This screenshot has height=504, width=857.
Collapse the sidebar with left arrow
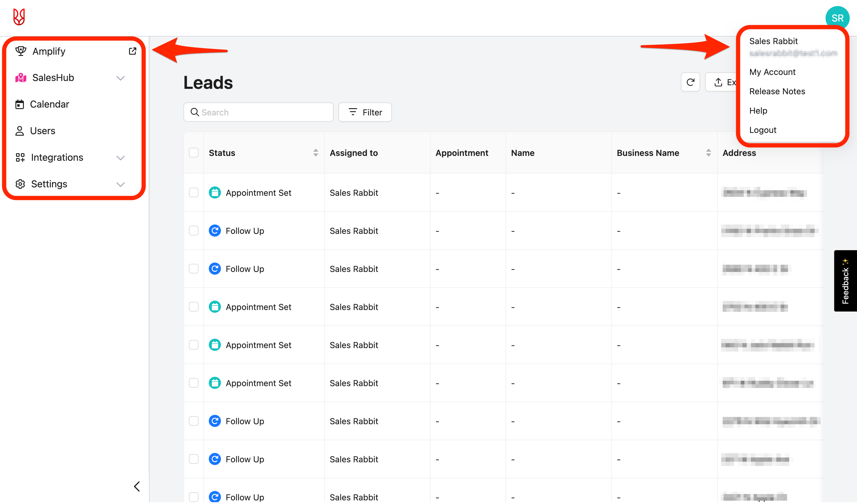point(137,487)
